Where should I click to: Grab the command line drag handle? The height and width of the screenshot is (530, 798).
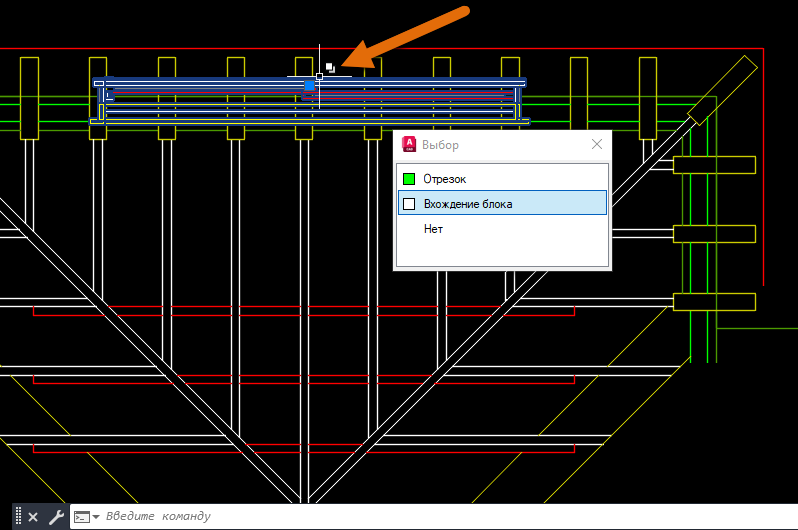[x=18, y=516]
